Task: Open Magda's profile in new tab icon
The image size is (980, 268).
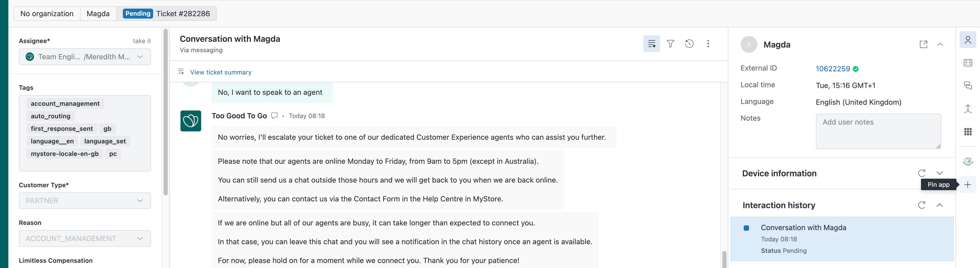Action: [x=923, y=44]
